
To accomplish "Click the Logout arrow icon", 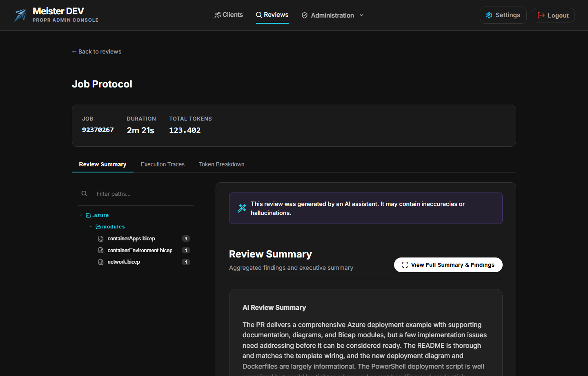I will [541, 15].
